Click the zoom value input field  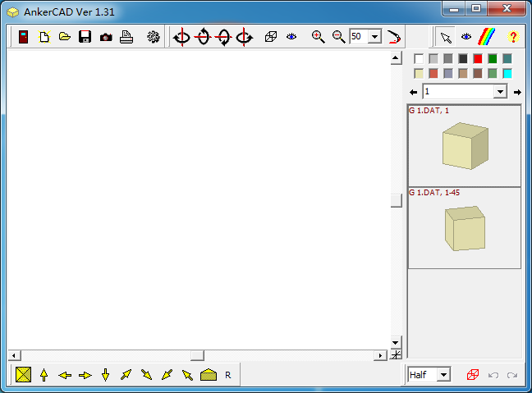click(359, 36)
